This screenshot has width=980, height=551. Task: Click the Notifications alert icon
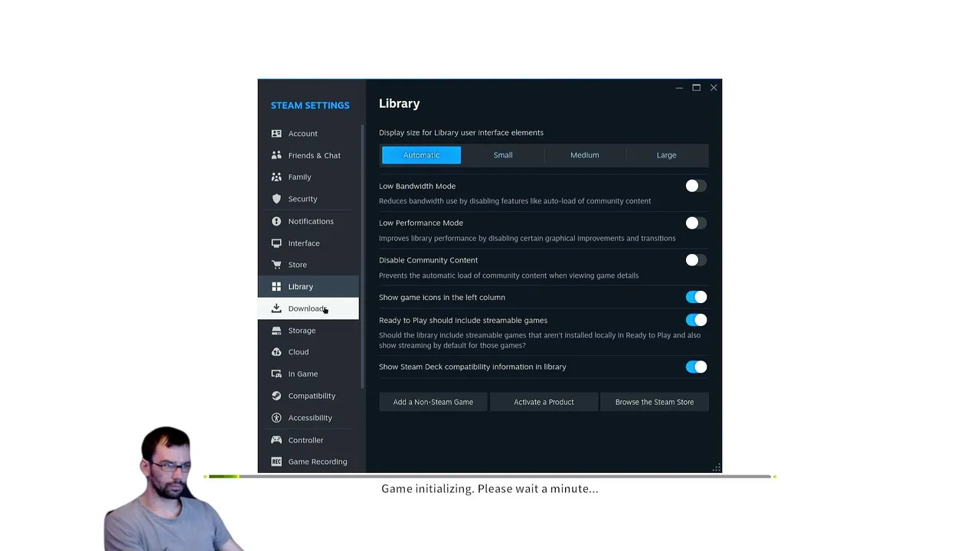tap(276, 221)
